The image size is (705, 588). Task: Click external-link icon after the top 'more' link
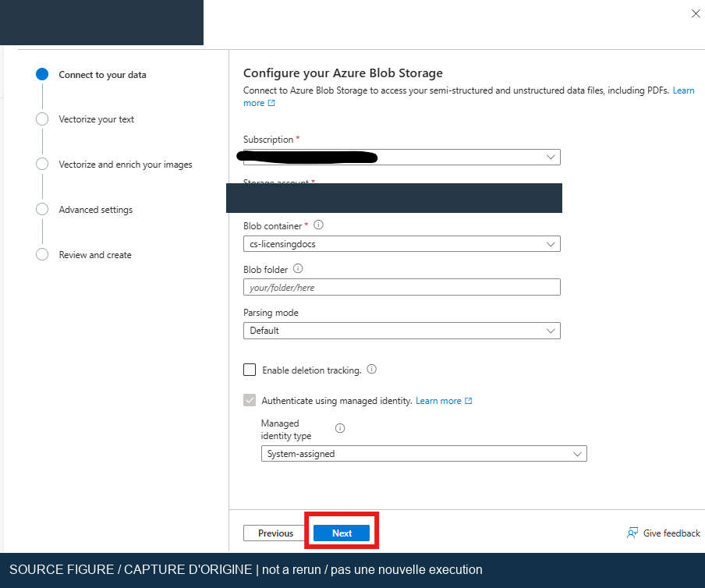(x=271, y=103)
